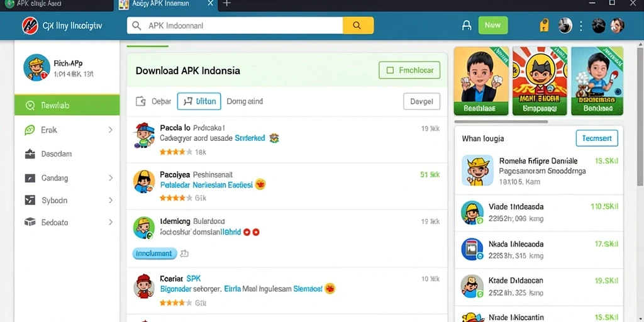Expand the Erak chevron
Viewport: 644px width, 322px height.
tap(111, 130)
